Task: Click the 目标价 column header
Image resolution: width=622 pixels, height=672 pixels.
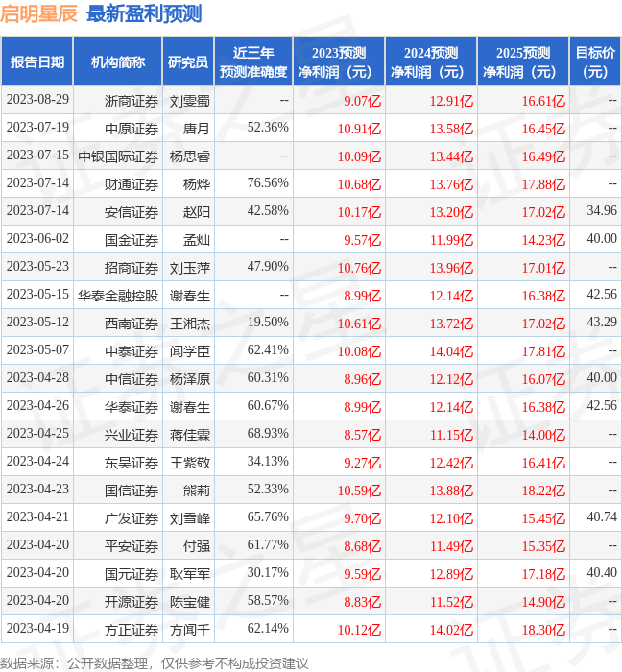Action: pyautogui.click(x=595, y=61)
